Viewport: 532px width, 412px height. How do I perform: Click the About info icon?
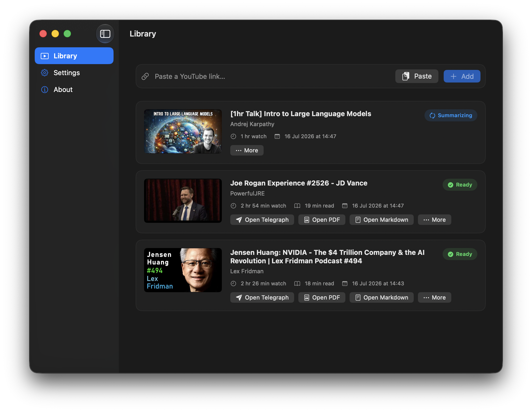[x=45, y=90]
